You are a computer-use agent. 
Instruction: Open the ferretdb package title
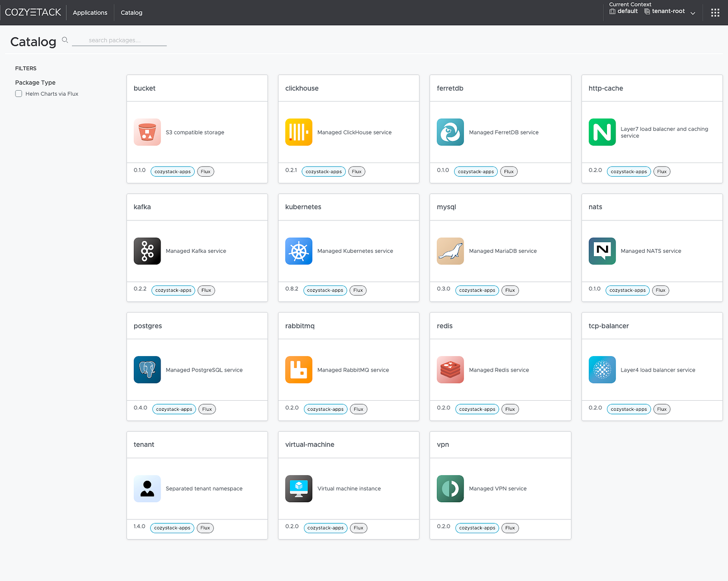click(450, 88)
